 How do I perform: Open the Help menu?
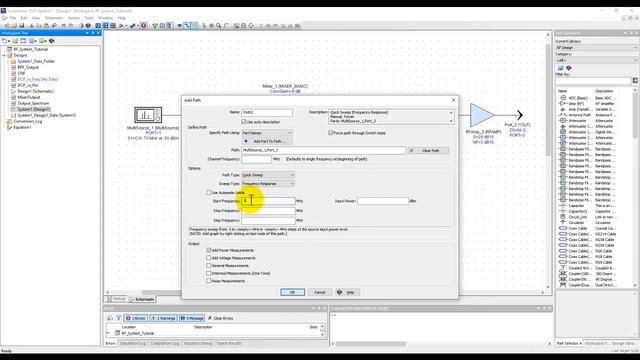click(122, 18)
